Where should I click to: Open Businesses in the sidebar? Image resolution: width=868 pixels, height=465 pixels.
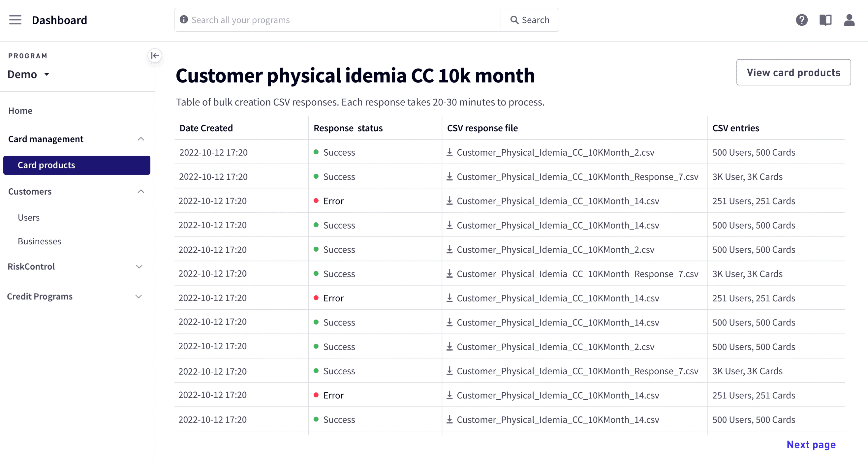(x=40, y=241)
